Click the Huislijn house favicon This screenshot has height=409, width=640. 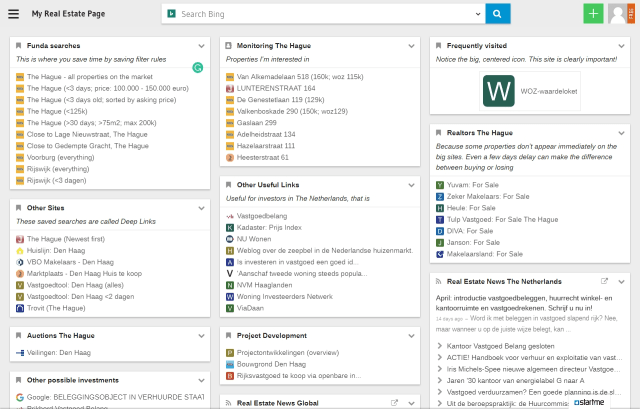click(20, 251)
